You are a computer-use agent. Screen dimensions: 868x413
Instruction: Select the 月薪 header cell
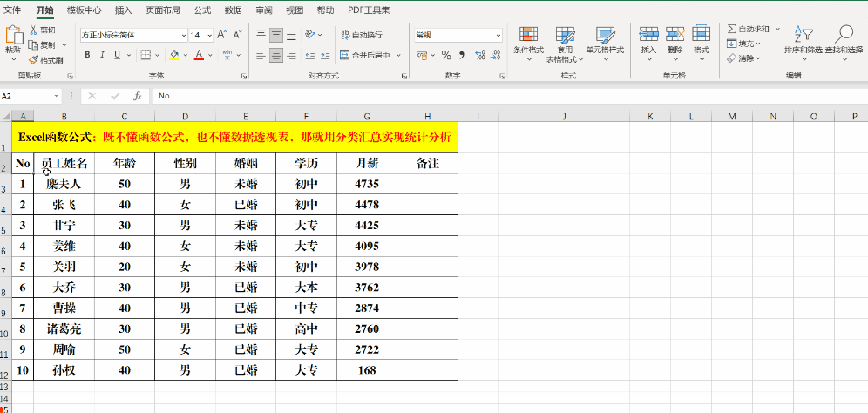tap(367, 163)
